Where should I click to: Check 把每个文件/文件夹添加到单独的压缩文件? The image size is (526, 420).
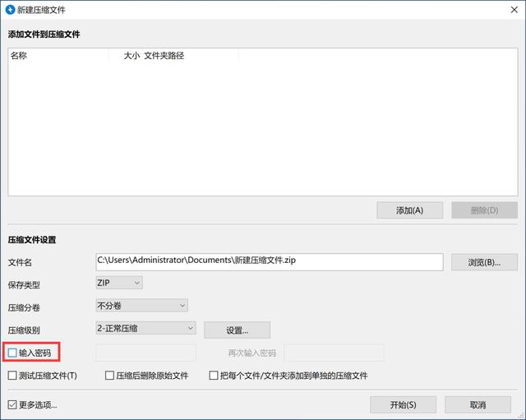tap(214, 375)
